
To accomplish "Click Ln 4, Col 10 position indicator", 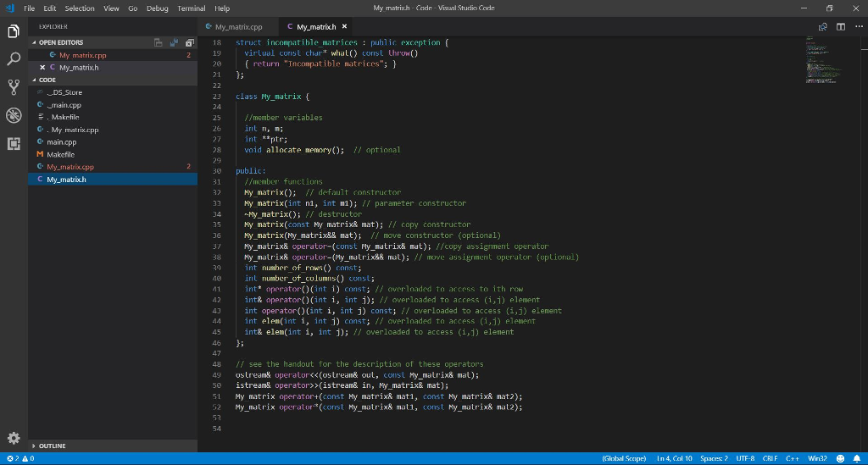I will (x=674, y=458).
